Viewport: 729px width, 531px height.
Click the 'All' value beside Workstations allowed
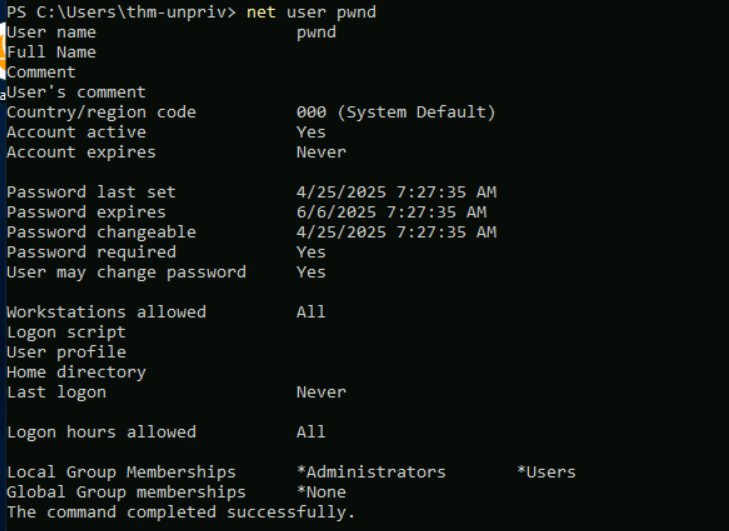311,312
